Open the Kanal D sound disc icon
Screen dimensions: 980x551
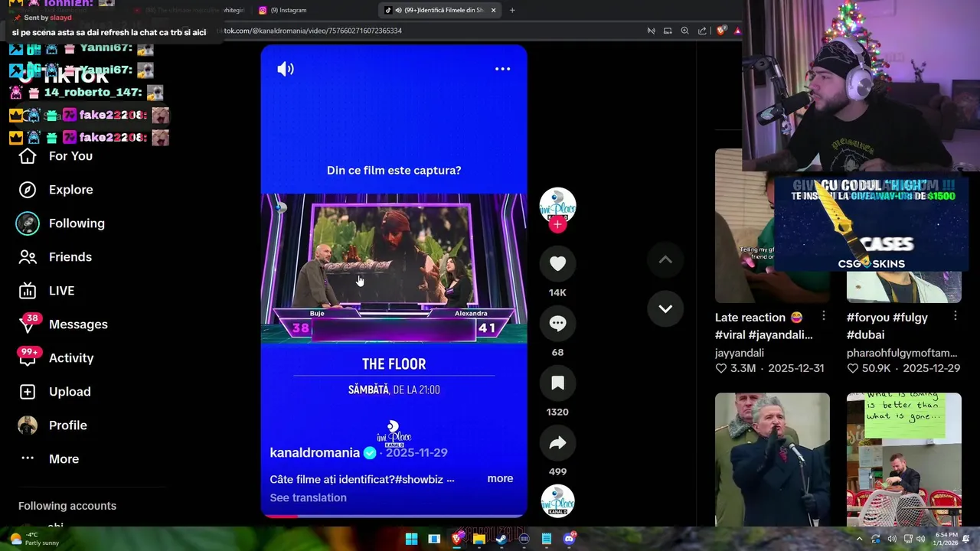pos(557,501)
